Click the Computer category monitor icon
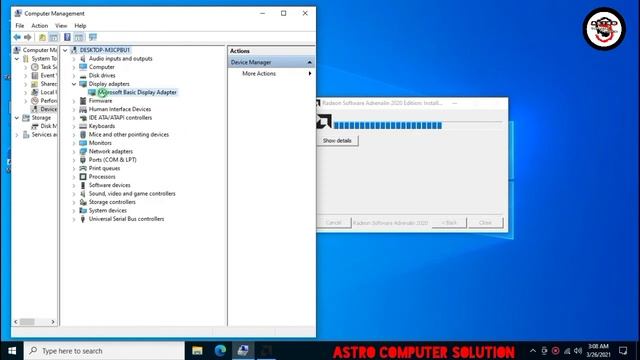This screenshot has width=640, height=360. (83, 67)
